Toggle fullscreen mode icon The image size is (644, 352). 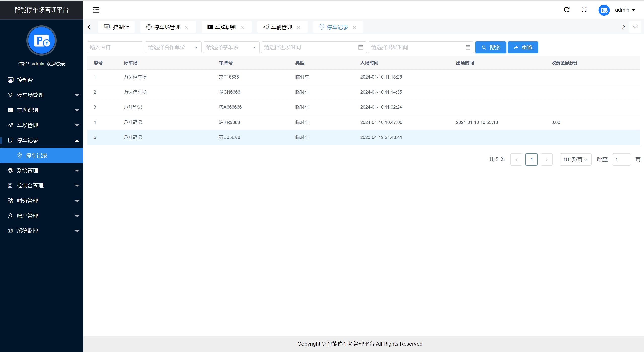(x=584, y=10)
